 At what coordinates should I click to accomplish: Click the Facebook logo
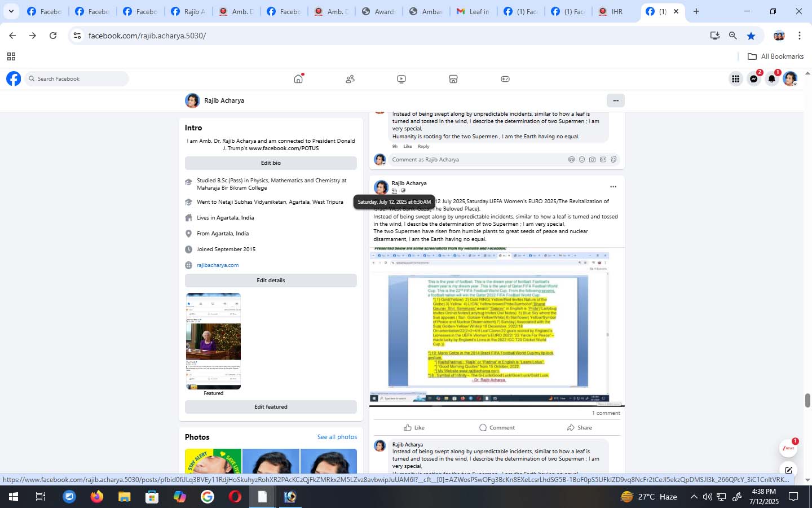[x=14, y=78]
